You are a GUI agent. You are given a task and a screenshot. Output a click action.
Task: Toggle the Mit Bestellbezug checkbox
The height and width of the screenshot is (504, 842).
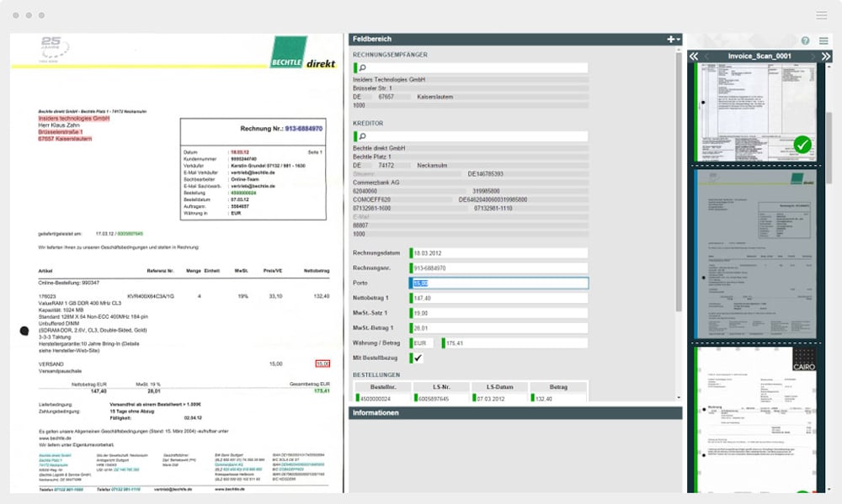pyautogui.click(x=418, y=358)
